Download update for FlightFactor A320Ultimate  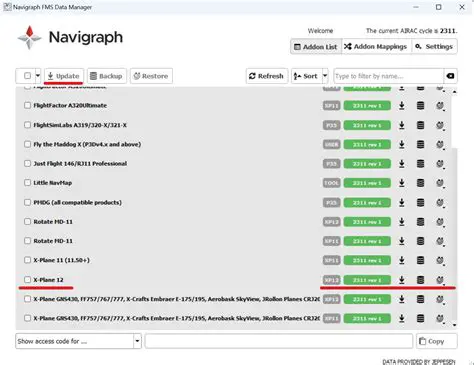pyautogui.click(x=402, y=106)
